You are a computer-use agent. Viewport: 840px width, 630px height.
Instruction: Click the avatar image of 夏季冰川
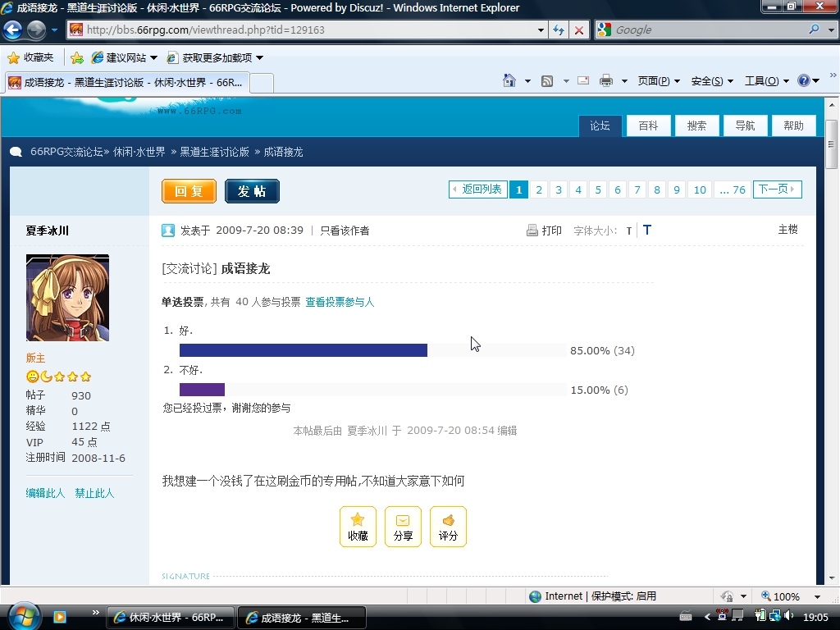click(x=67, y=298)
